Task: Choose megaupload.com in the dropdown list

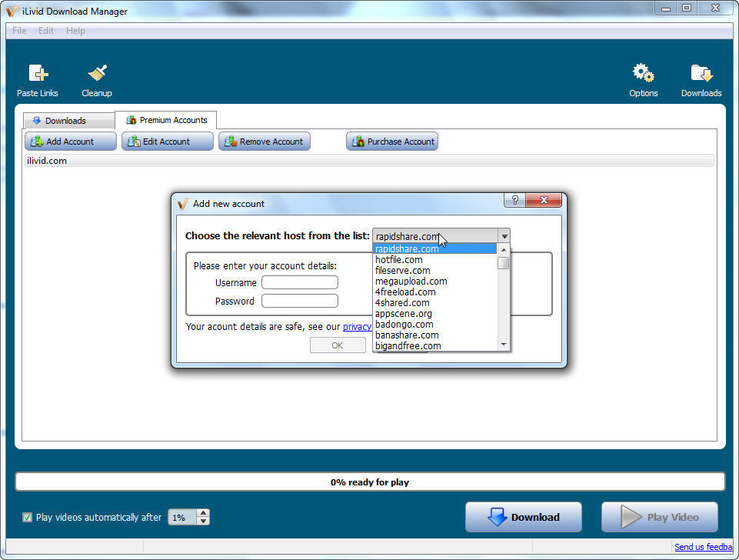Action: 411,282
